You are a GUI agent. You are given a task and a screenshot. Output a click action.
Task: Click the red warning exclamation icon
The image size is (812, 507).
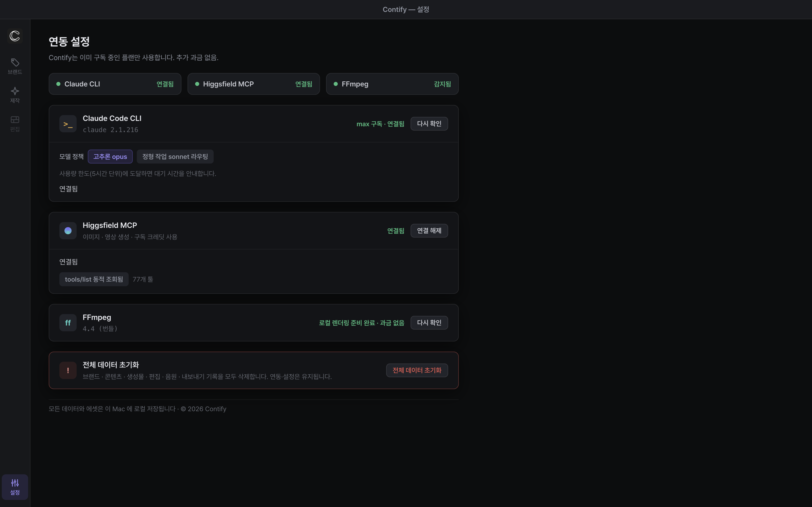[x=68, y=370]
